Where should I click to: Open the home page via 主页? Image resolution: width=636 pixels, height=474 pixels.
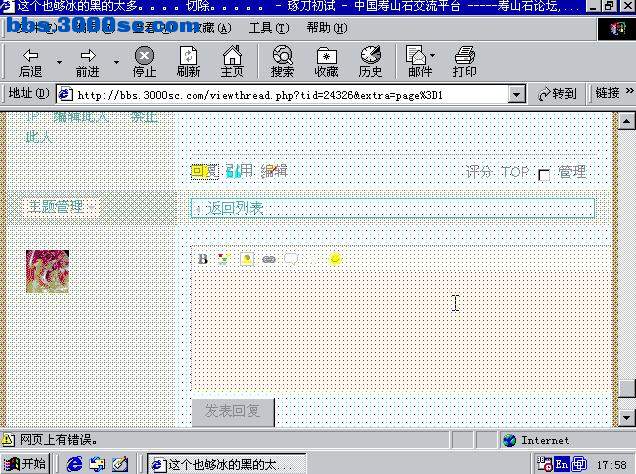(232, 62)
